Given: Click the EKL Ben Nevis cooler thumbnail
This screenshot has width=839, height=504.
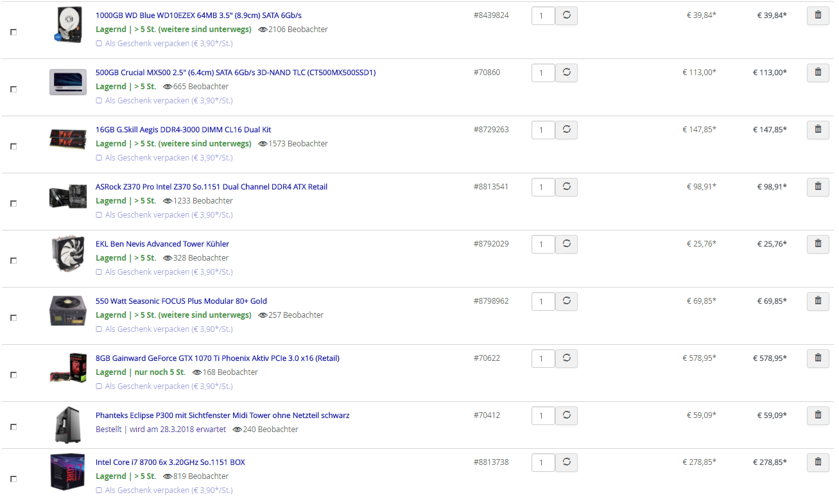Looking at the screenshot, I should [x=67, y=254].
